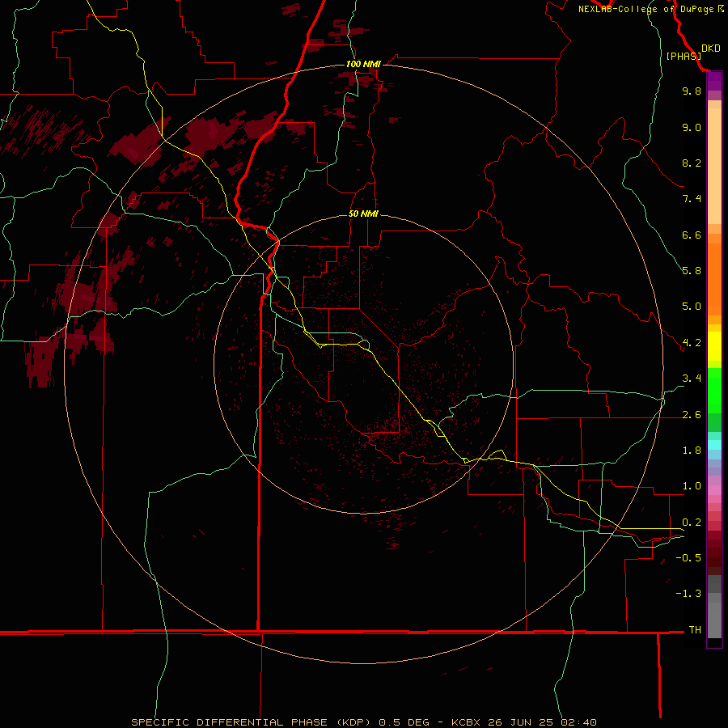Click the 02:40 timestamp in caption

pyautogui.click(x=578, y=722)
